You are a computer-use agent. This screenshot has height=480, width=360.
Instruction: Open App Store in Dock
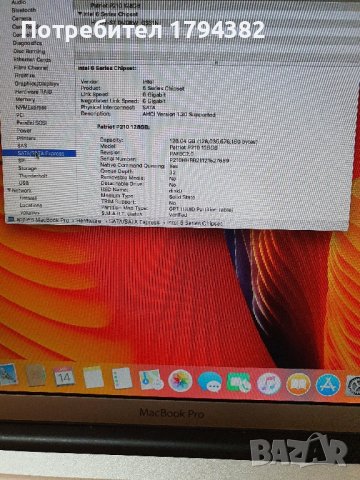pyautogui.click(x=328, y=385)
